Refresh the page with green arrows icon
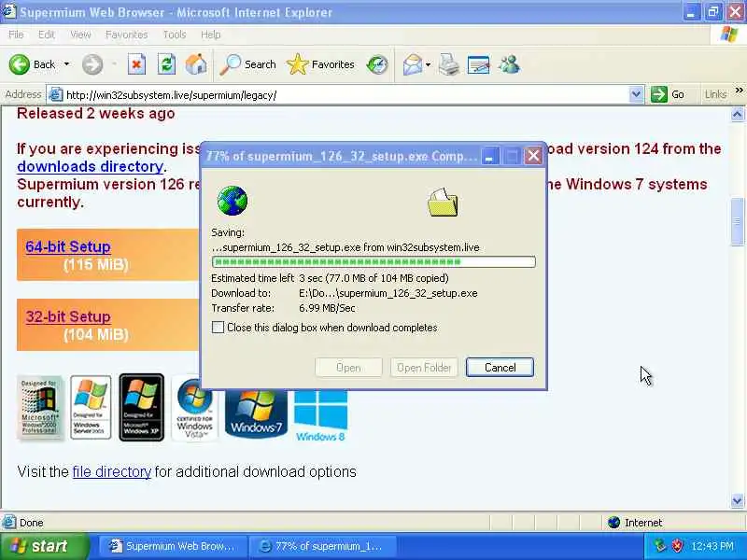 pos(167,64)
